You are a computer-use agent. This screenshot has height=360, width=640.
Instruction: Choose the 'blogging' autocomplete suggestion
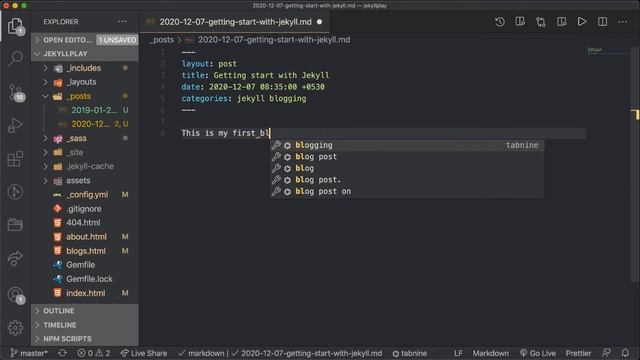coord(407,145)
